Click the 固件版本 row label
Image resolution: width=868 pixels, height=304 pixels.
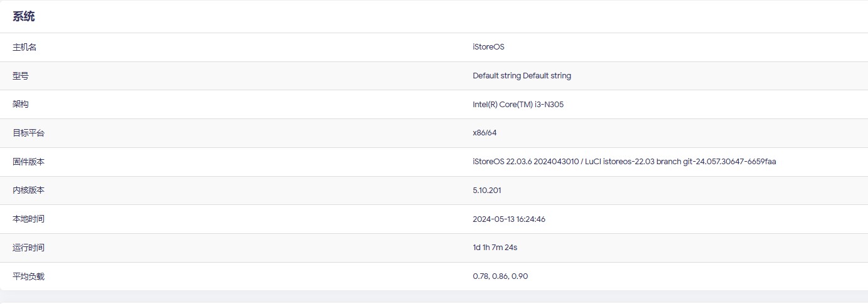tap(28, 162)
